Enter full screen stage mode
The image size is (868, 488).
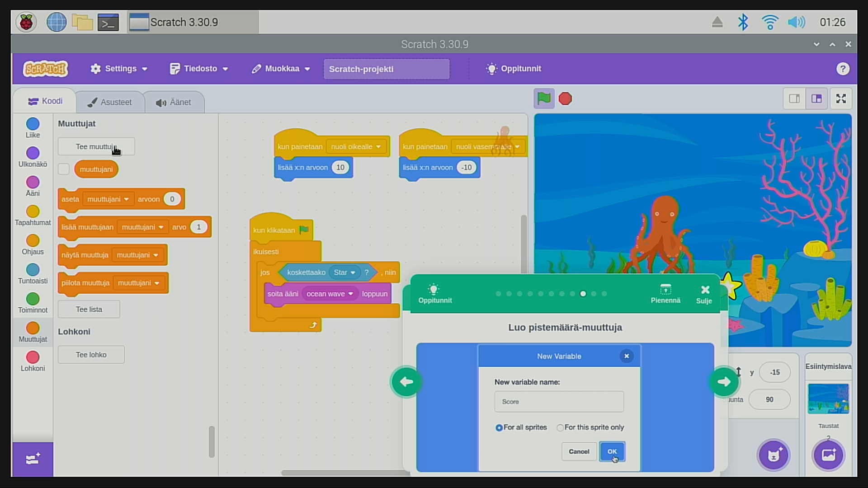pos(841,99)
